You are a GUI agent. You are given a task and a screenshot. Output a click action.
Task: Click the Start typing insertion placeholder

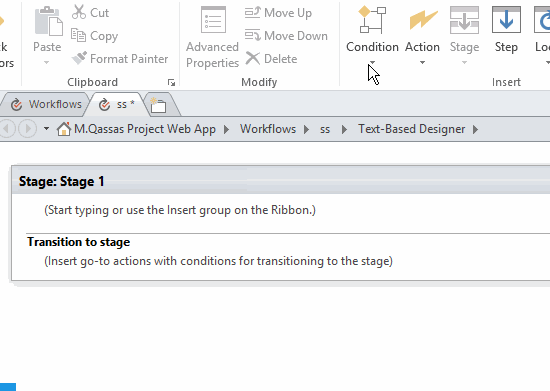click(x=180, y=210)
